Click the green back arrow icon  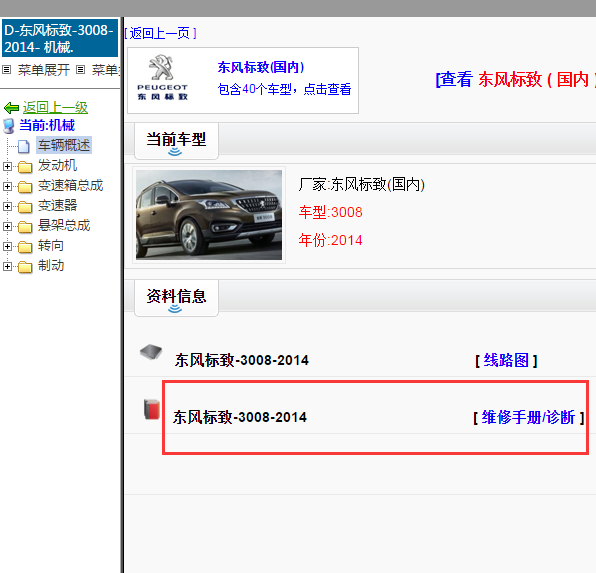tap(11, 108)
